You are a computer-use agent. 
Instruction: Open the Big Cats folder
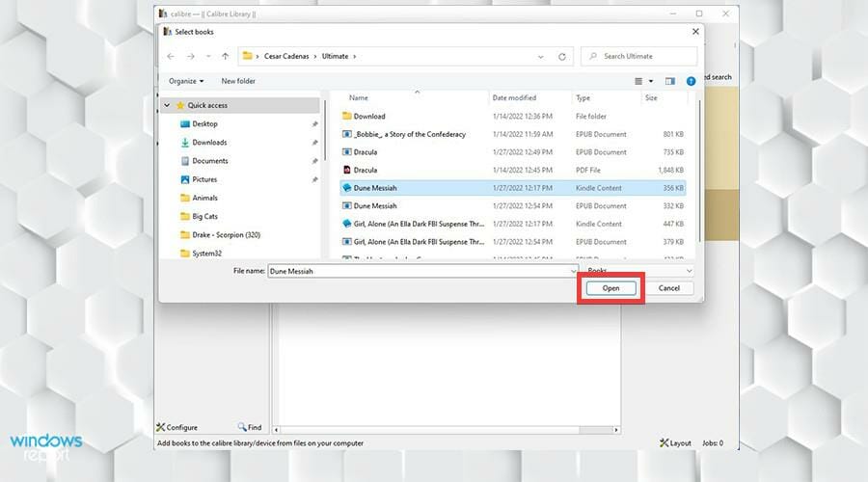(x=204, y=216)
